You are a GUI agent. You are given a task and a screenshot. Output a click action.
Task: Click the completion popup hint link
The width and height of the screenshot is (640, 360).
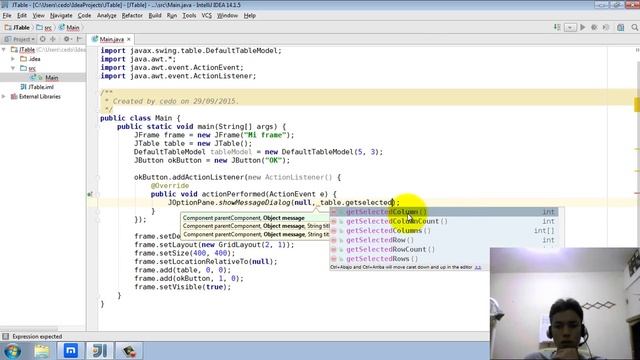[478, 267]
